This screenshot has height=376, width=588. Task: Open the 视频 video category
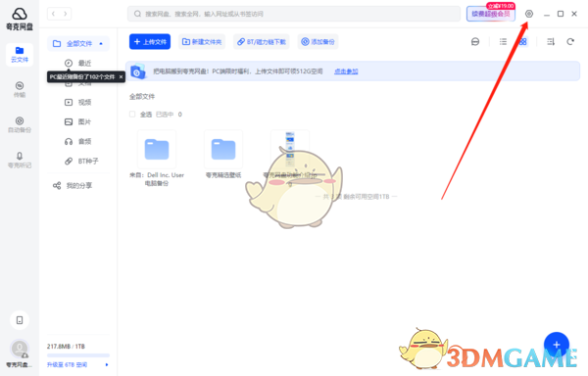click(78, 102)
